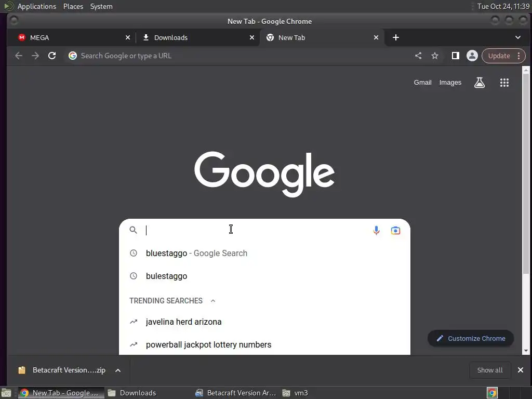Open Gmail link
Viewport: 532px width, 399px height.
[422, 83]
